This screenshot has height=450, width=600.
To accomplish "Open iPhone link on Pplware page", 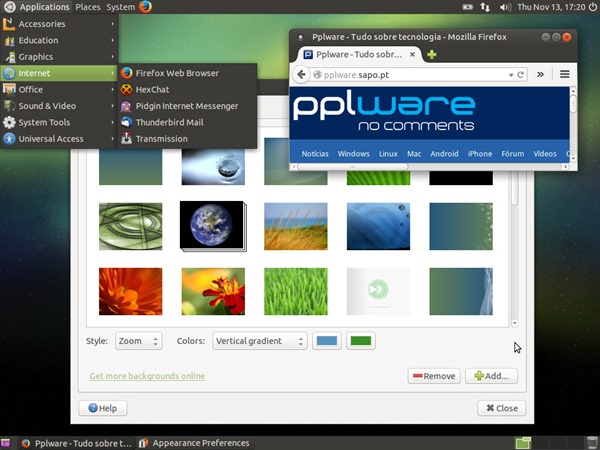I will click(480, 154).
